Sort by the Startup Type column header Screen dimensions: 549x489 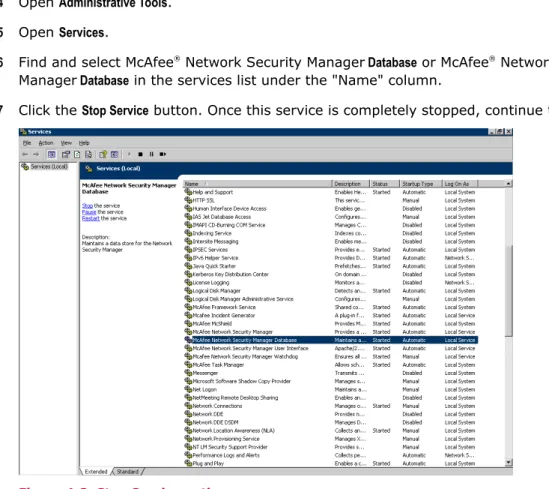point(421,184)
